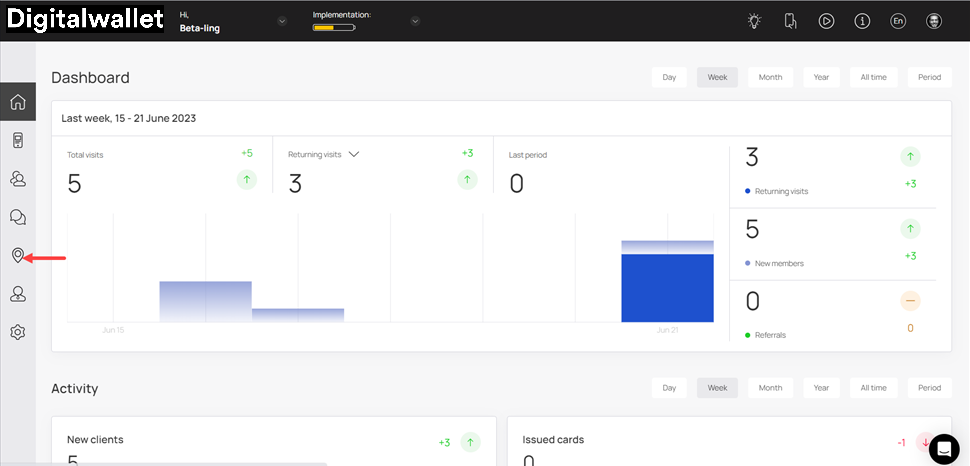Click the 'Last period' label
970x466 pixels.
528,155
